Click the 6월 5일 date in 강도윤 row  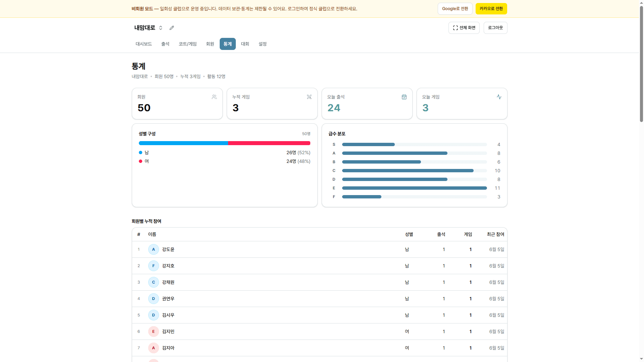(496, 249)
